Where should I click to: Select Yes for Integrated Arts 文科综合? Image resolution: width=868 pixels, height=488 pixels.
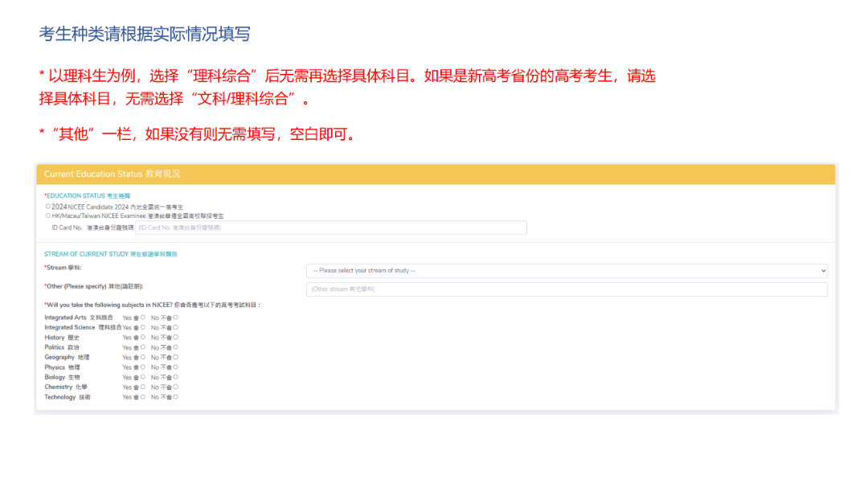click(x=143, y=318)
